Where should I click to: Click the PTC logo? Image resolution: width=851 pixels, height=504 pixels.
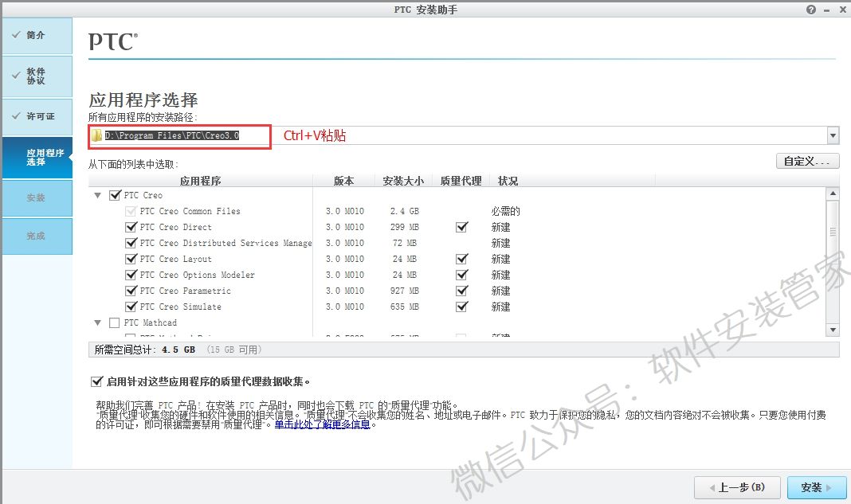(x=112, y=42)
